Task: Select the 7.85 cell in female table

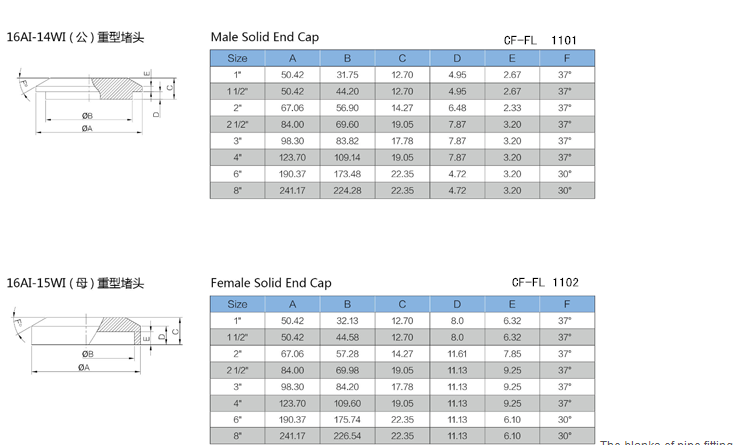Action: [512, 354]
